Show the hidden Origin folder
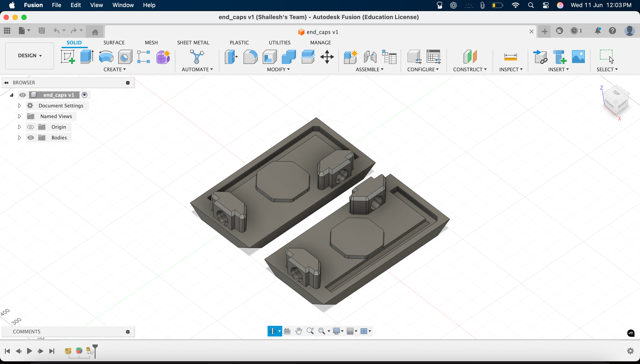 click(30, 127)
